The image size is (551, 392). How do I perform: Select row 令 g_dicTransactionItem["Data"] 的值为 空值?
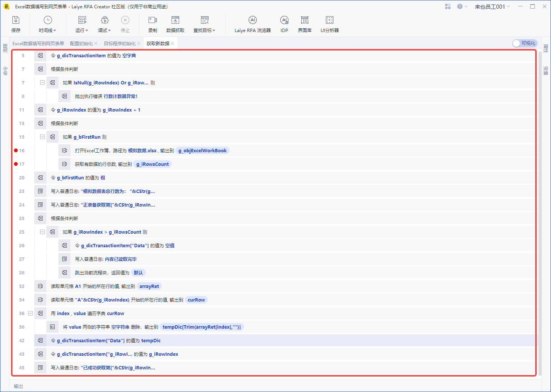click(x=297, y=245)
